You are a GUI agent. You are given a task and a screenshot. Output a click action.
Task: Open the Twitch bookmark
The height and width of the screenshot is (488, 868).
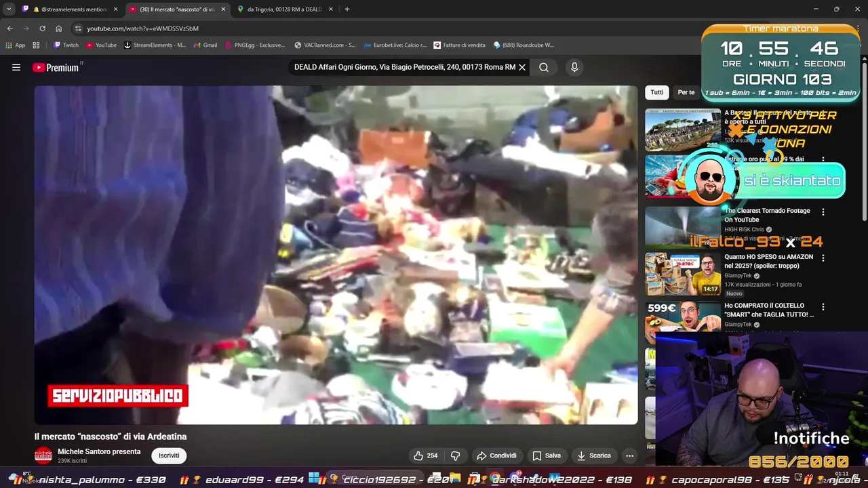(66, 45)
